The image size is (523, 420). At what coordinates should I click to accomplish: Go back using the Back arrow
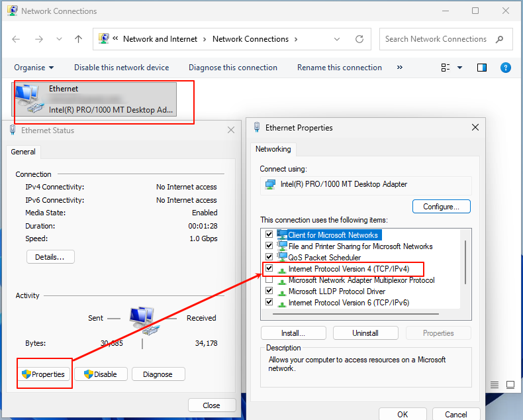click(16, 39)
